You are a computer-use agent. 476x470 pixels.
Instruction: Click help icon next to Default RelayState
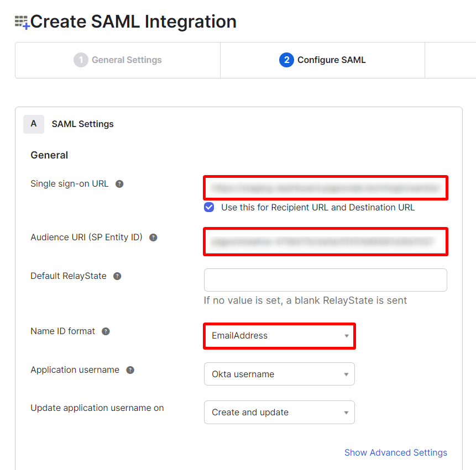click(117, 276)
